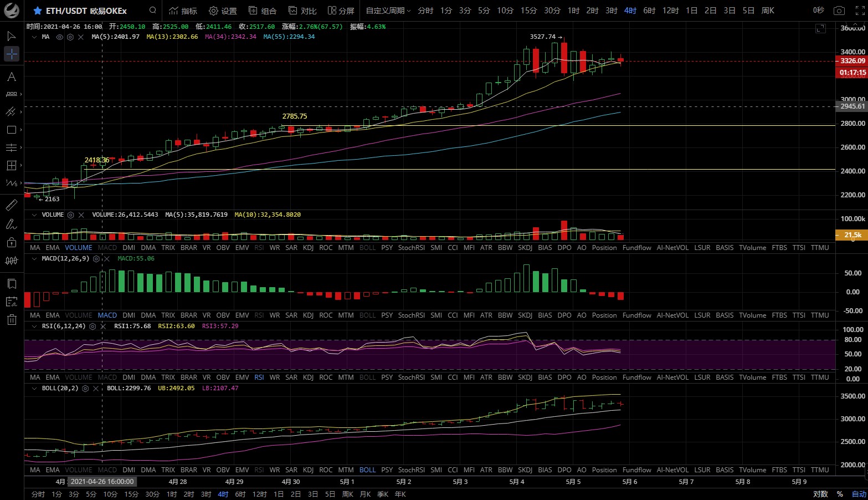Image resolution: width=868 pixels, height=500 pixels.
Task: Collapse the VOLUME panel chevron
Action: pyautogui.click(x=34, y=215)
